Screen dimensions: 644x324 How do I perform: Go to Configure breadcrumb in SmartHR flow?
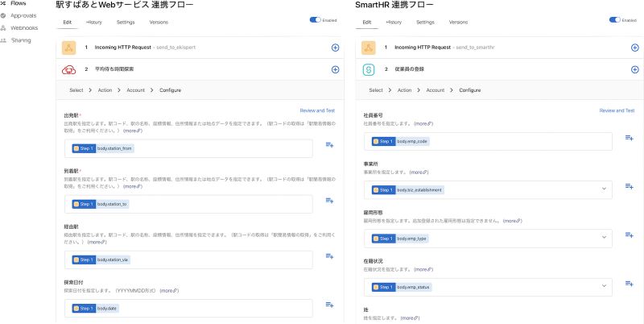coord(470,90)
